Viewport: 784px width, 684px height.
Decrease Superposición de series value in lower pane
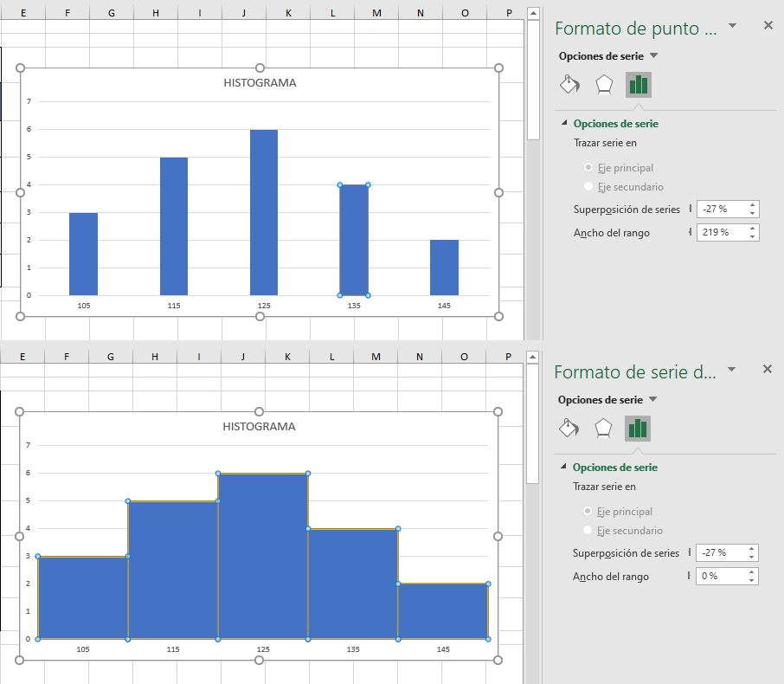[751, 557]
